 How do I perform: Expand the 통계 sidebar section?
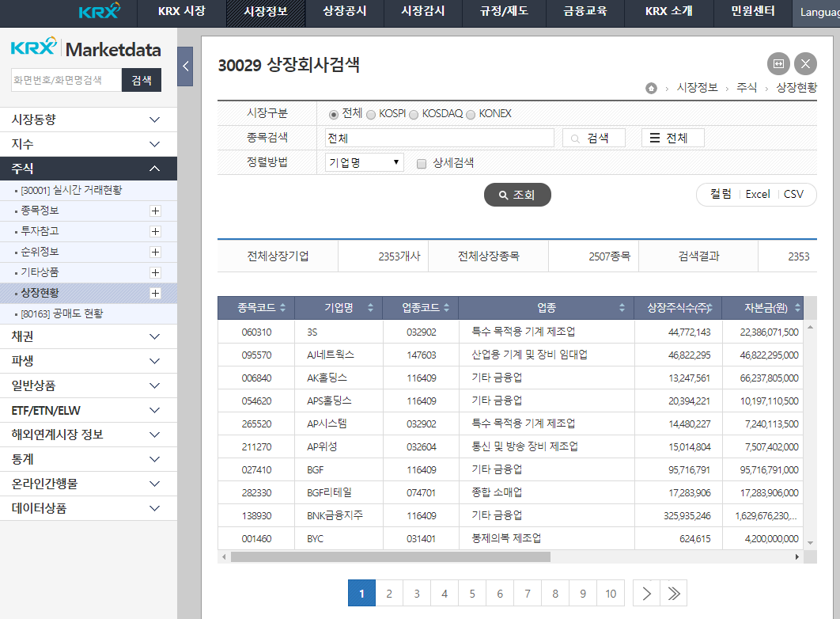[89, 459]
